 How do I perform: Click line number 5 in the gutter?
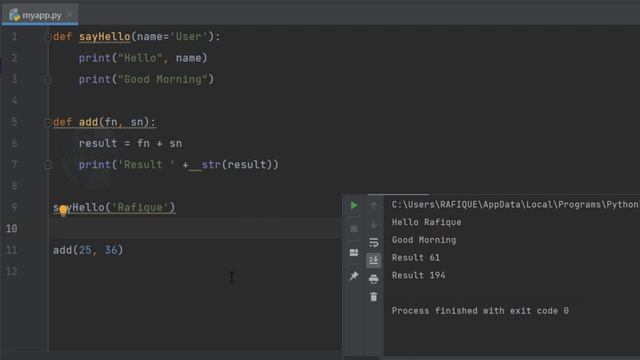click(x=14, y=122)
